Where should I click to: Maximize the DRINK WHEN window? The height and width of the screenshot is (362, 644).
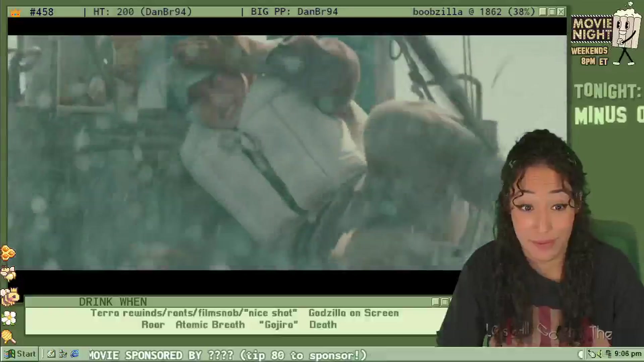[445, 302]
